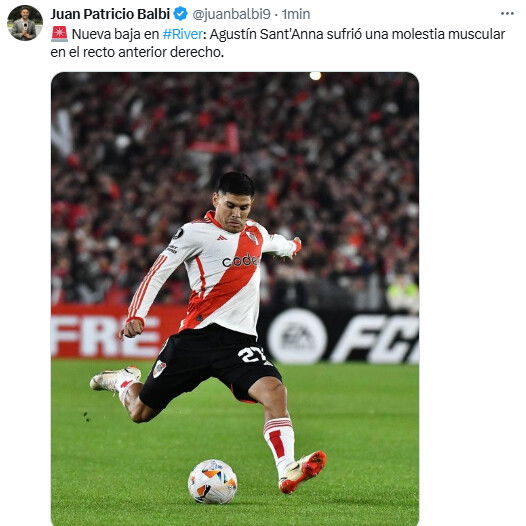Open the three-dot more options menu
The height and width of the screenshot is (526, 526).
point(507,14)
